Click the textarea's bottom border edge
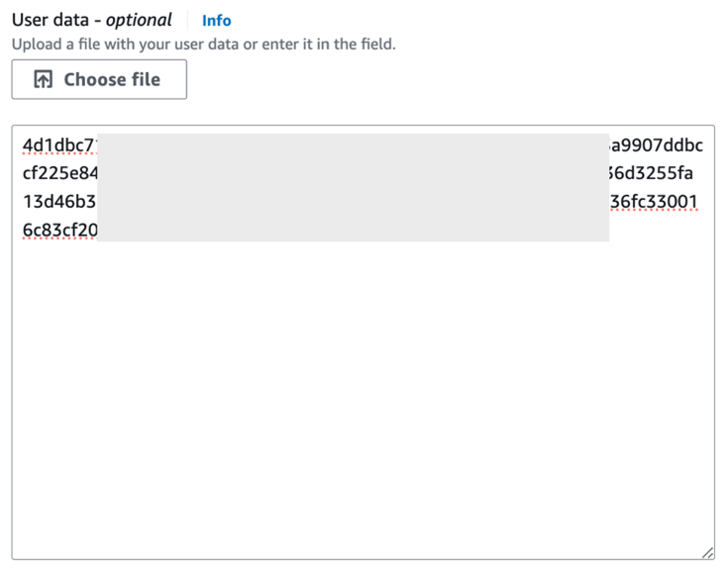Image resolution: width=728 pixels, height=572 pixels. point(363,560)
